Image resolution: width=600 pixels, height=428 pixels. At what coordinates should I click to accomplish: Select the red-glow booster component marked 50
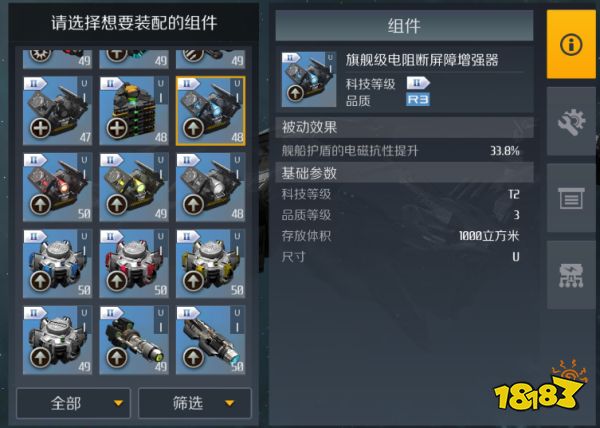tap(57, 187)
